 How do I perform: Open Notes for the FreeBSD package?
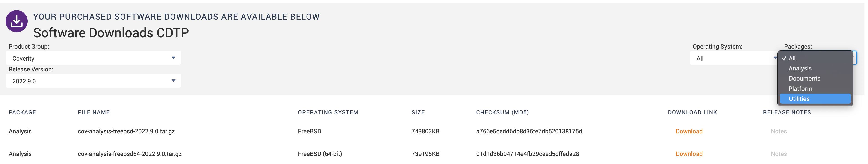[x=778, y=131]
